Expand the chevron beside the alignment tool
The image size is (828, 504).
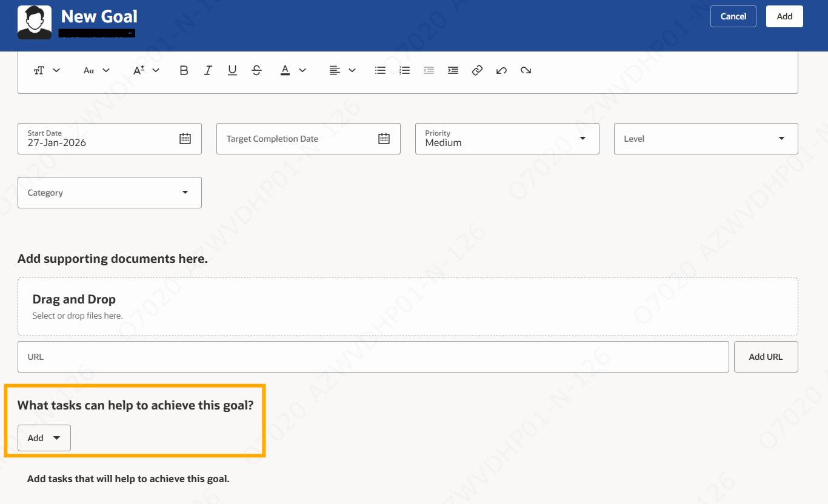(352, 70)
